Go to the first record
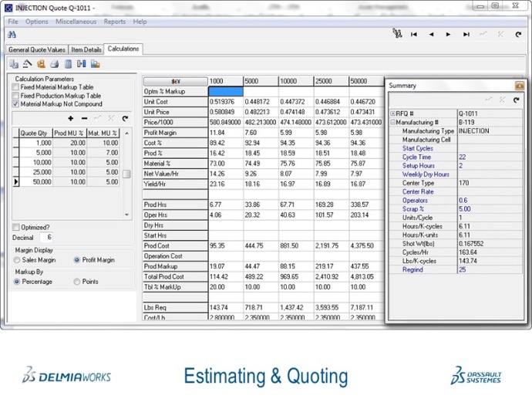 pyautogui.click(x=414, y=35)
